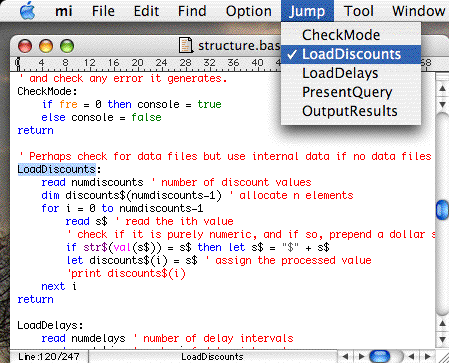Open the File menu
This screenshot has width=449, height=363.
click(103, 11)
